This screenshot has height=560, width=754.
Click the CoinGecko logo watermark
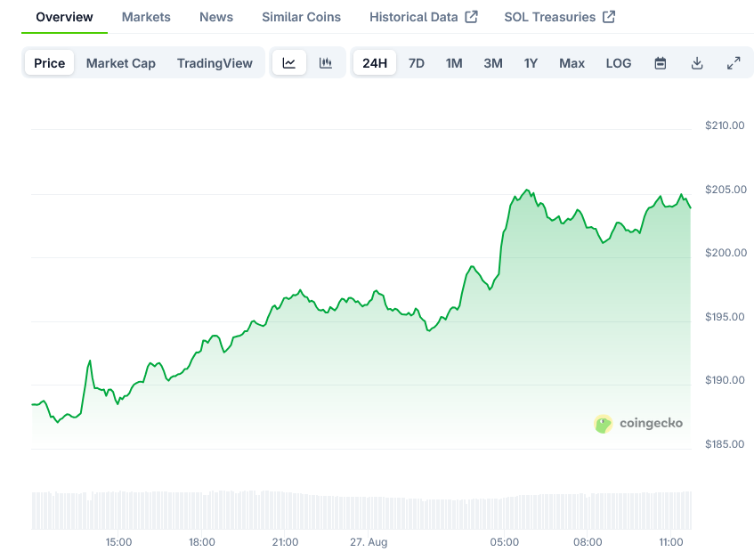coord(638,423)
